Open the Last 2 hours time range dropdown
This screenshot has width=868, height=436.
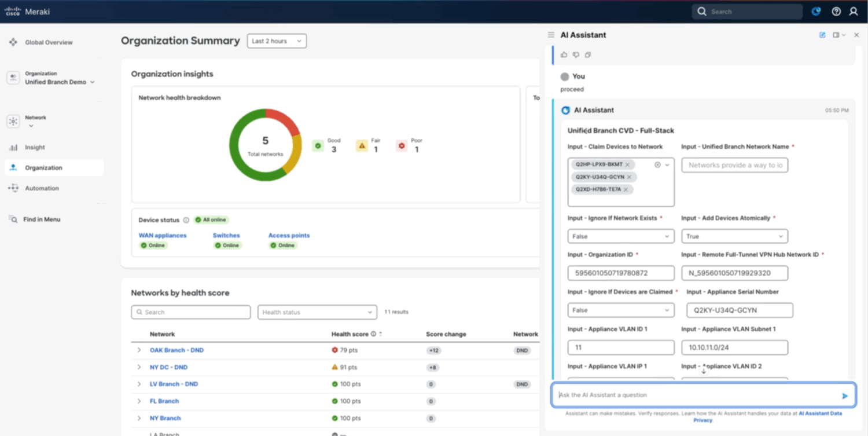[277, 41]
